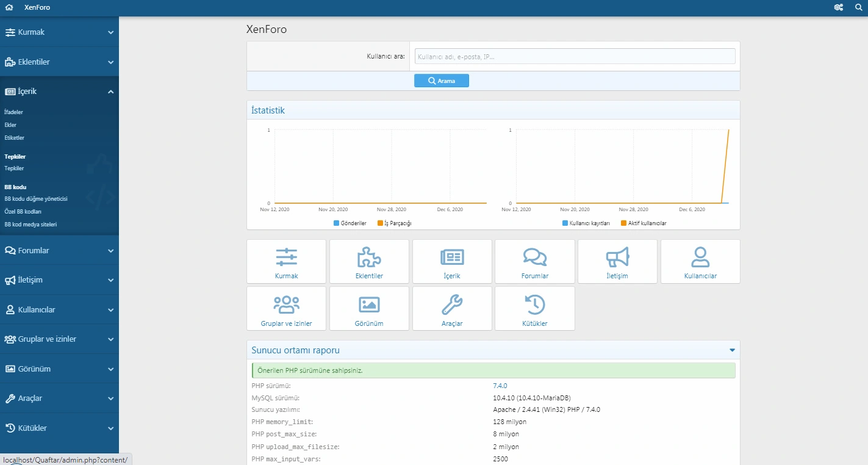Screen dimensions: 868x465
Task: Click the İletişim megaphone icon in sidebar
Action: click(10, 280)
